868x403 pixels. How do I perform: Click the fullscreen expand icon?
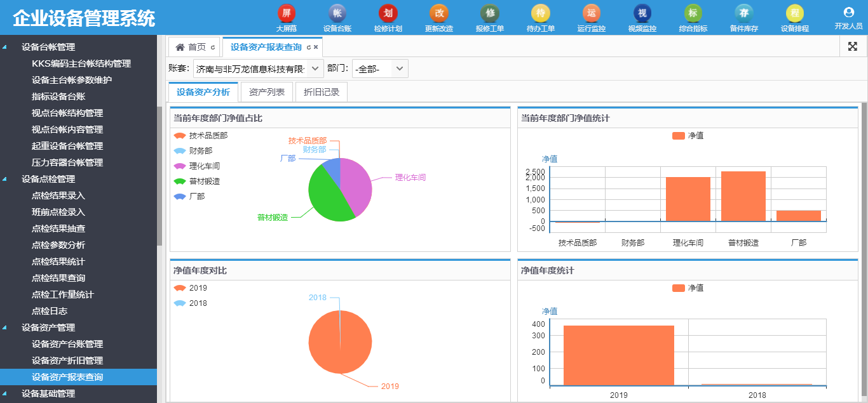pyautogui.click(x=853, y=46)
